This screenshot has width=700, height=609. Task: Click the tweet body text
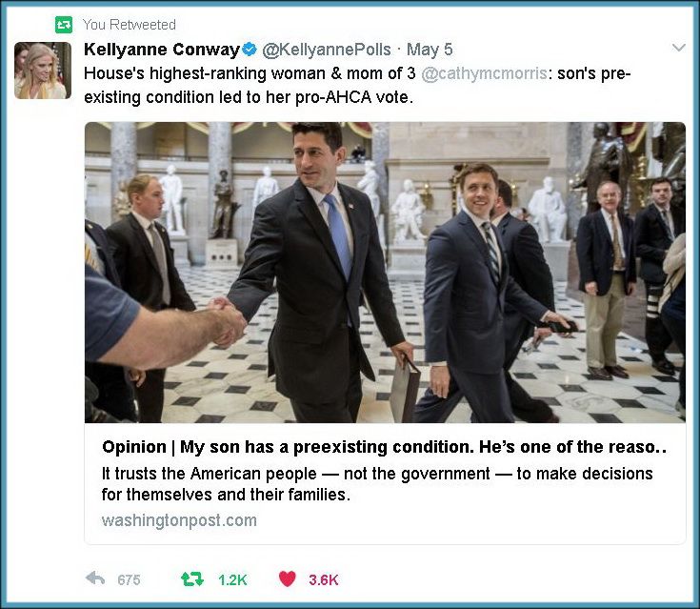[357, 86]
